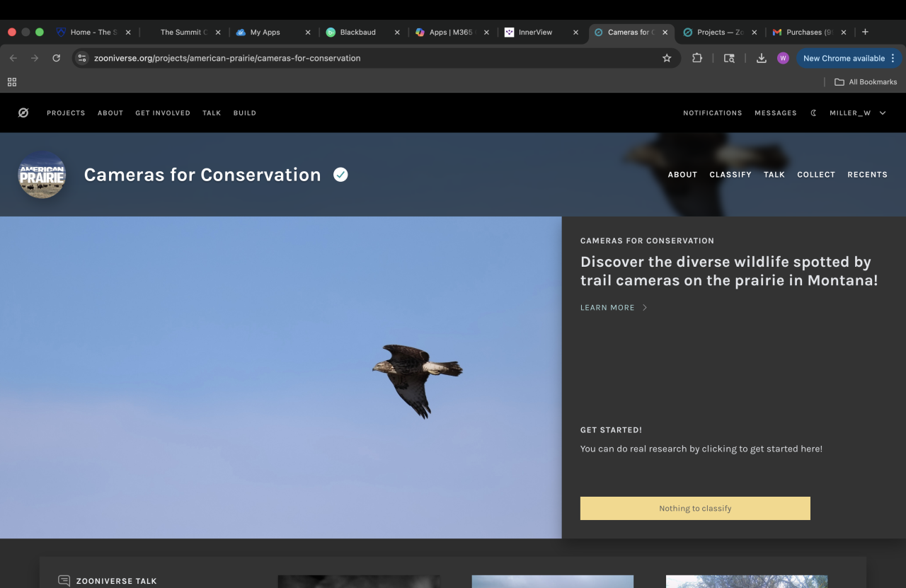Click the 'Discover the diverse wildlife' headline

pyautogui.click(x=729, y=271)
